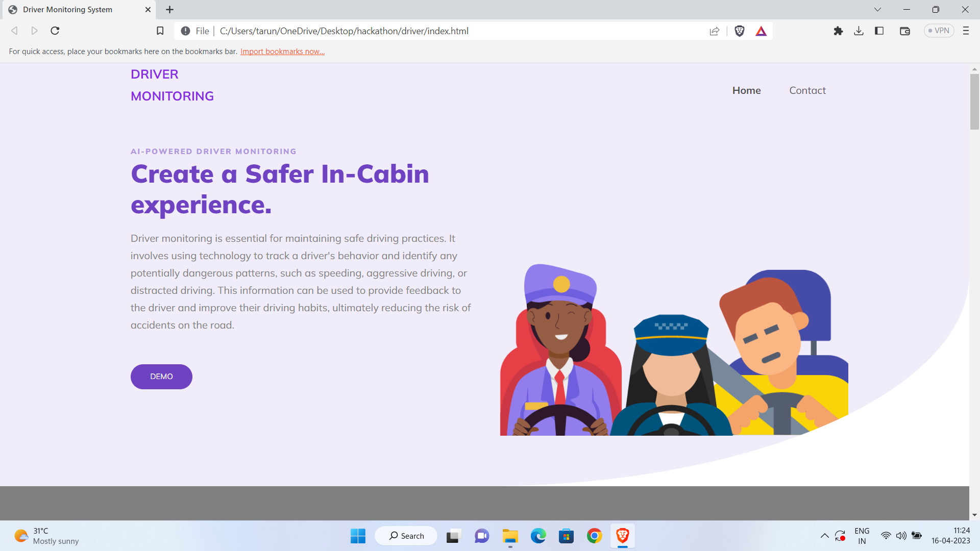
Task: Open Microsoft Edge from the taskbar
Action: (538, 536)
